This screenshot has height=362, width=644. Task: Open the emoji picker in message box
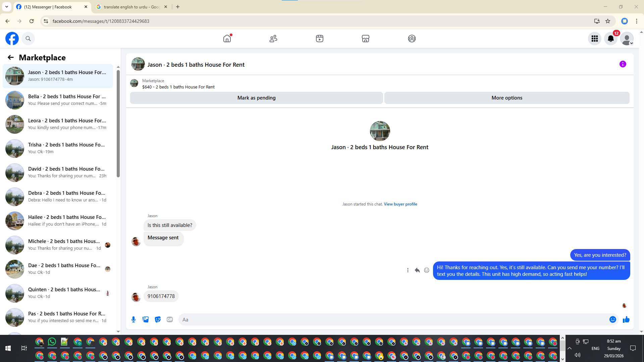click(x=613, y=319)
